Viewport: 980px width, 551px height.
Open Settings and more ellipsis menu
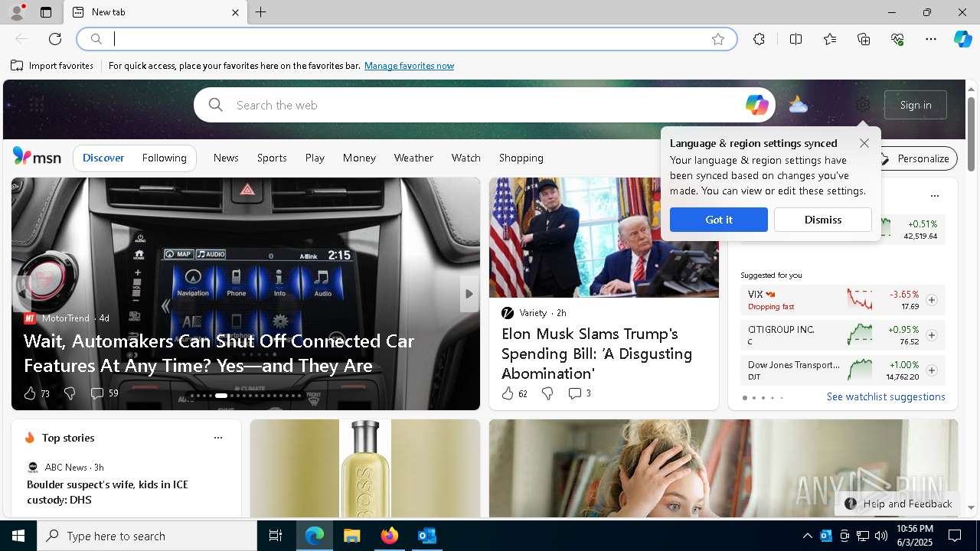(x=931, y=39)
